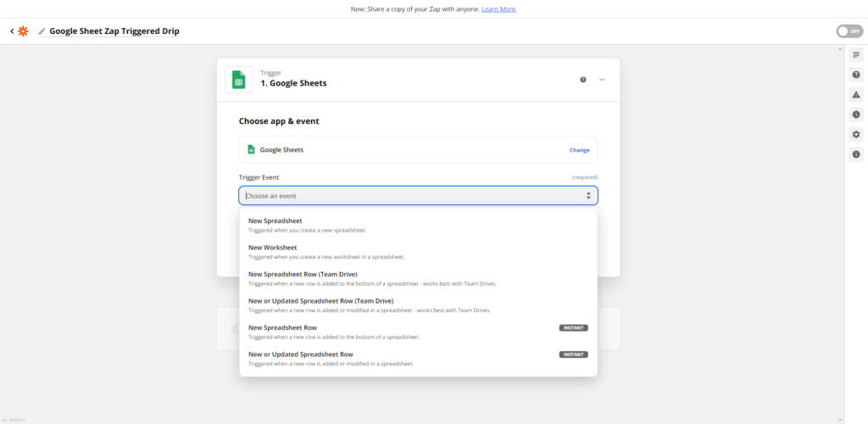868x424 pixels.
Task: Click INSTANT badge on New Spreadsheet Row
Action: pyautogui.click(x=574, y=327)
